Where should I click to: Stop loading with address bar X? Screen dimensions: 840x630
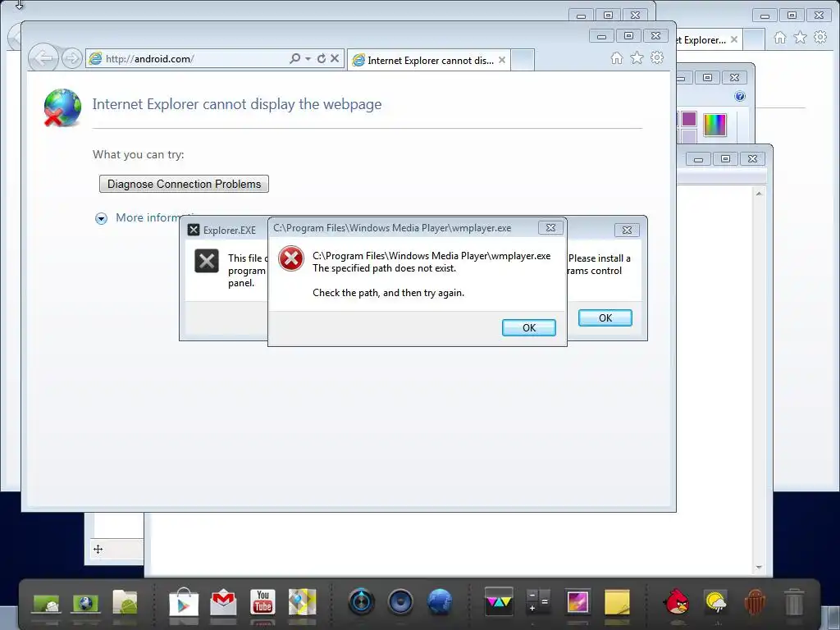click(x=335, y=58)
